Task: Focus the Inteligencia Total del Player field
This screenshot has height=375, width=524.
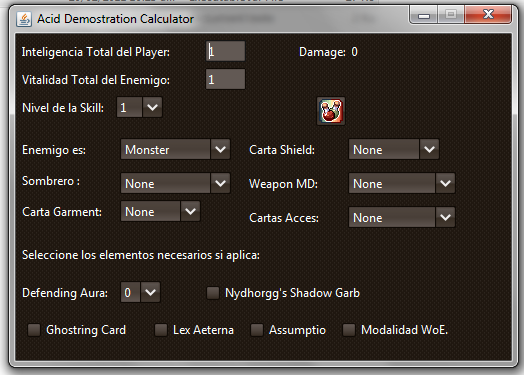Action: tap(225, 51)
